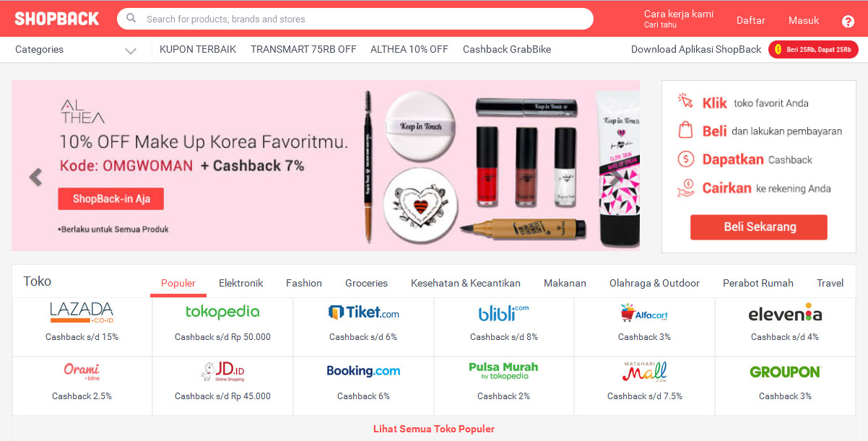Switch to the Fashion tab
The height and width of the screenshot is (441, 868).
[x=304, y=283]
